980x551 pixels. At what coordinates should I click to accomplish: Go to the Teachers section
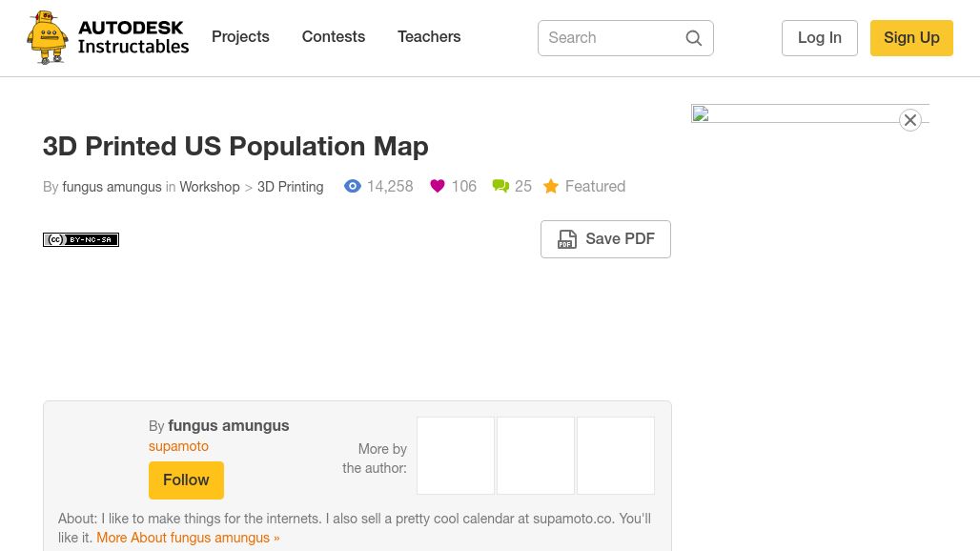429,37
